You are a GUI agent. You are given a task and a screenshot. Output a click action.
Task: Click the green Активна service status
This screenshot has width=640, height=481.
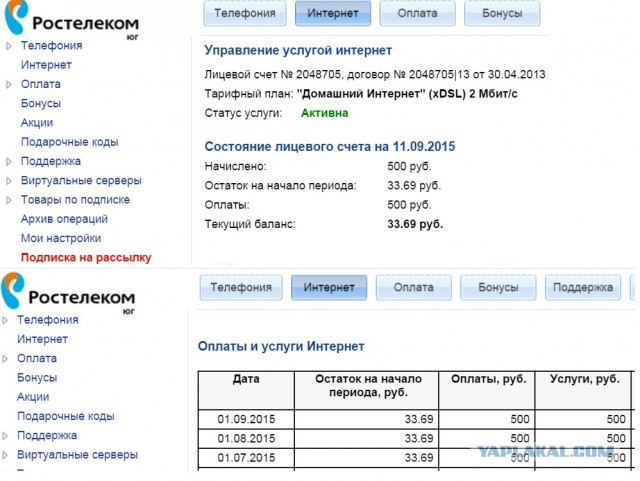point(324,113)
